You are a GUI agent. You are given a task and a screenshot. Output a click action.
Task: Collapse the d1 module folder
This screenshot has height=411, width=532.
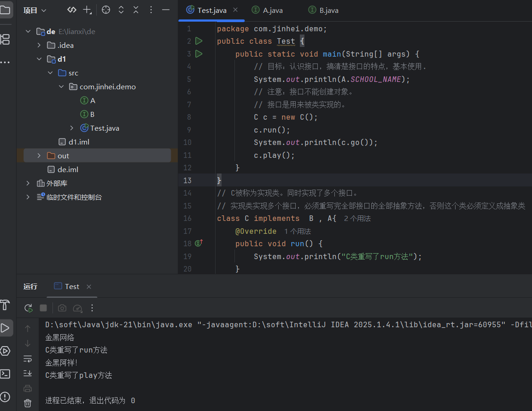tap(39, 59)
